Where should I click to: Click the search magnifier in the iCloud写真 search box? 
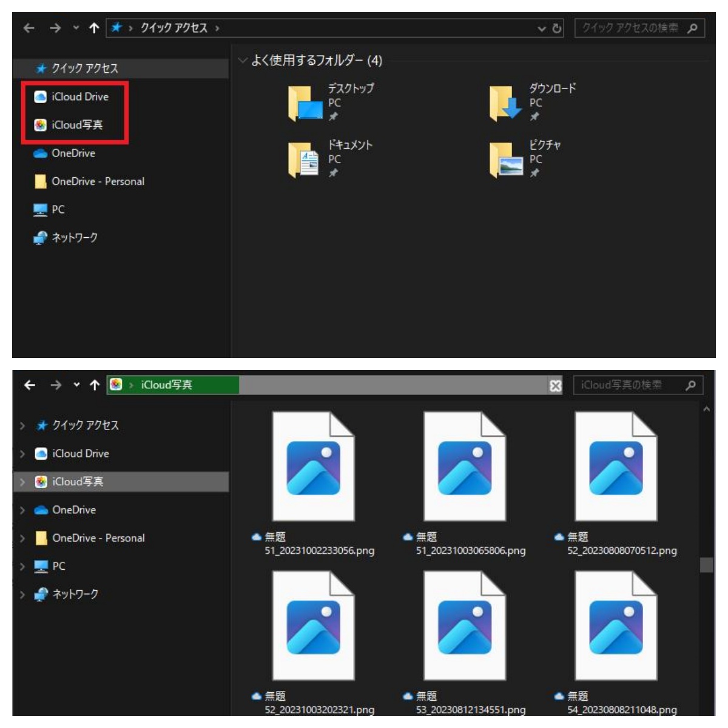pyautogui.click(x=690, y=385)
